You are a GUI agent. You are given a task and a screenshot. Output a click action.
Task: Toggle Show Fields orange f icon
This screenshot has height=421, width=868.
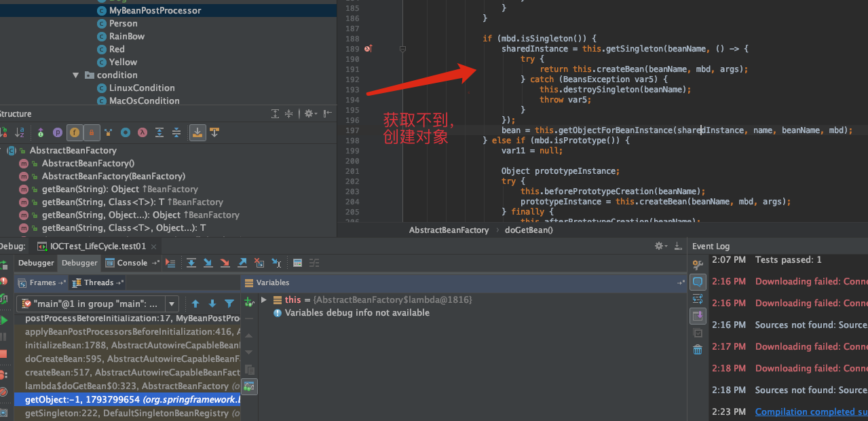pos(75,132)
